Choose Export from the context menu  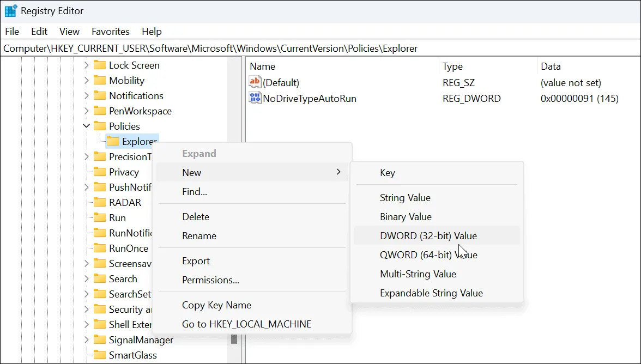252,260
